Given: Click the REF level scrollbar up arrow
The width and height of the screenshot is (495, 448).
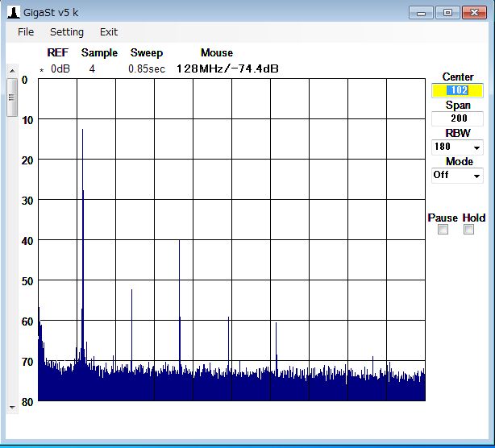Looking at the screenshot, I should 12,71.
